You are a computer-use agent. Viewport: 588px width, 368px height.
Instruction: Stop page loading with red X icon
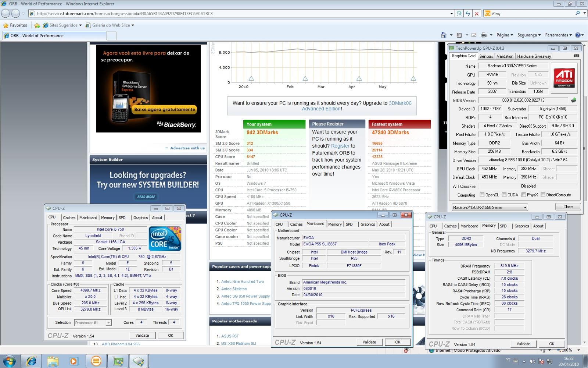477,14
